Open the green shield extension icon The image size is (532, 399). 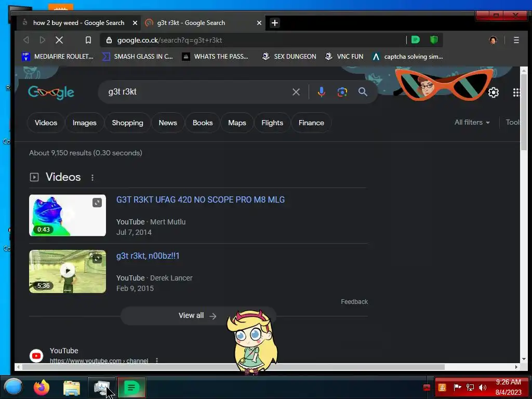pyautogui.click(x=434, y=39)
